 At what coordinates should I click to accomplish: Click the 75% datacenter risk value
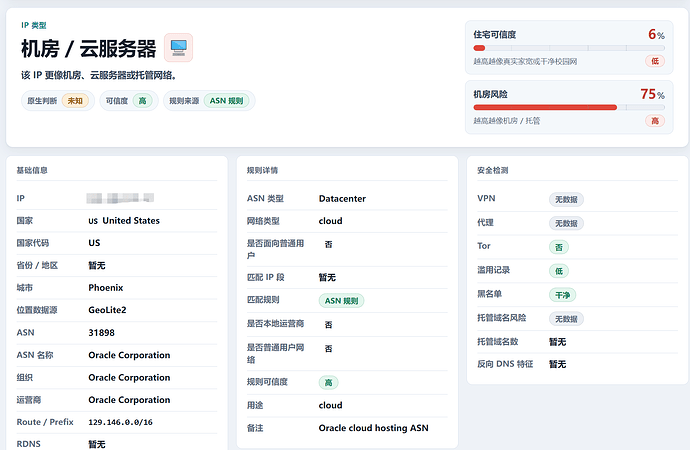652,94
